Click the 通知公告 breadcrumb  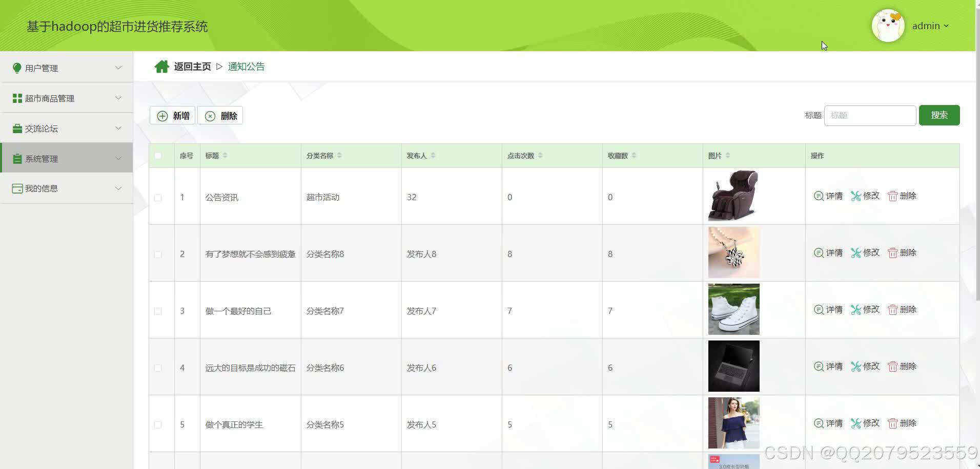tap(246, 67)
